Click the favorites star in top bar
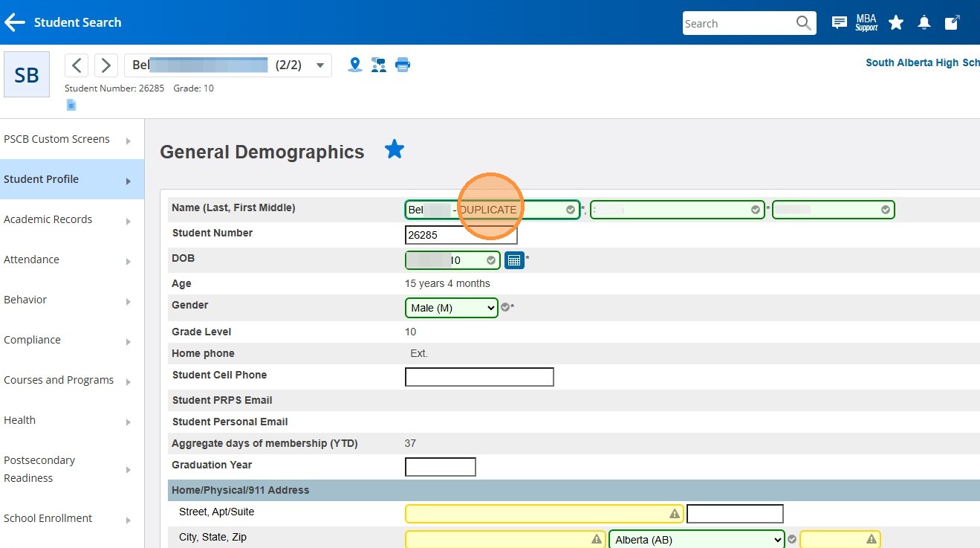Viewport: 980px width, 548px height. point(896,23)
